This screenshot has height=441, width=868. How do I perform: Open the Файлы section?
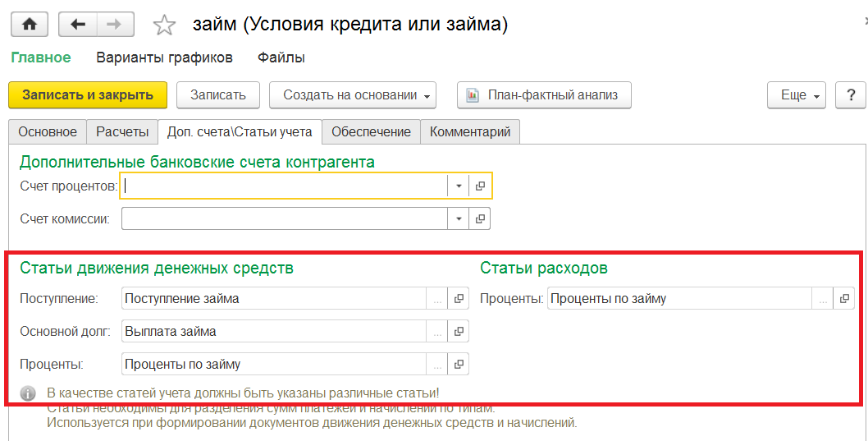pyautogui.click(x=281, y=57)
